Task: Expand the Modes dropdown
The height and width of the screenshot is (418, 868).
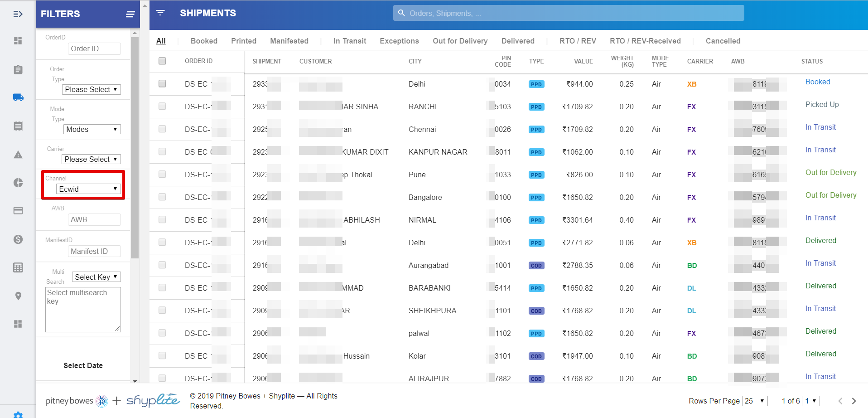Action: coord(92,129)
